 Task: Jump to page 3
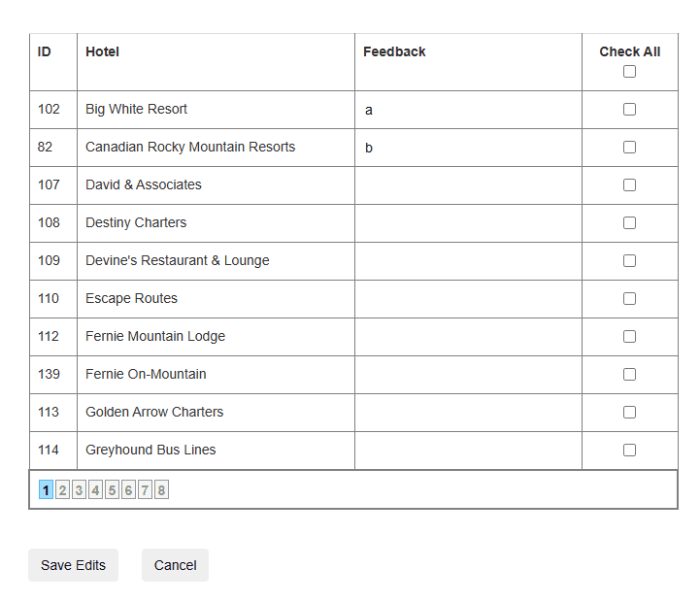pyautogui.click(x=79, y=490)
